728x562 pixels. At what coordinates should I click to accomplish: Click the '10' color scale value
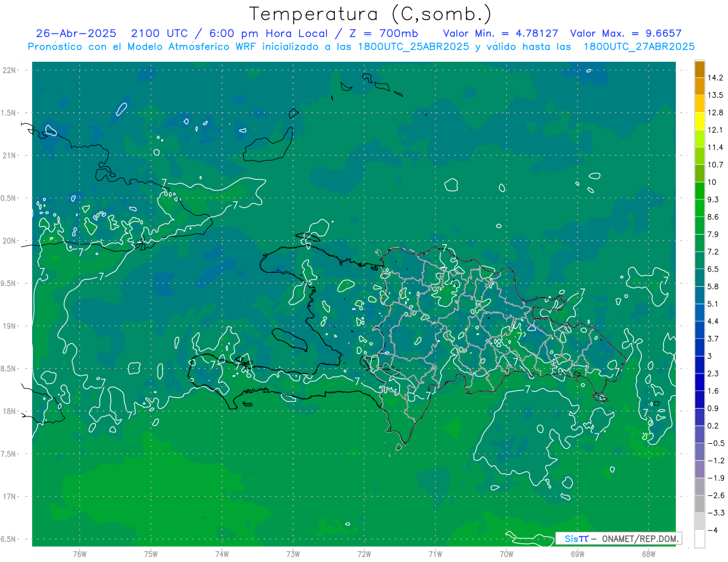pos(712,182)
